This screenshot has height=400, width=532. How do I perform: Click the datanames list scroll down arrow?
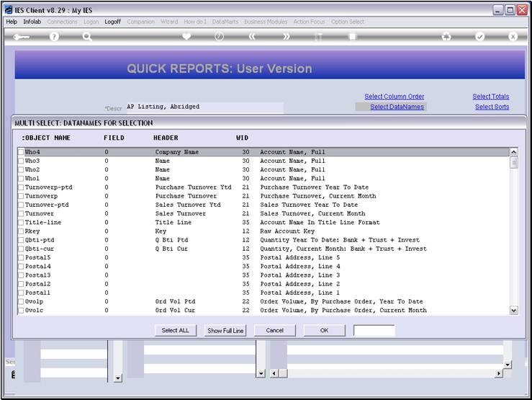(x=514, y=311)
